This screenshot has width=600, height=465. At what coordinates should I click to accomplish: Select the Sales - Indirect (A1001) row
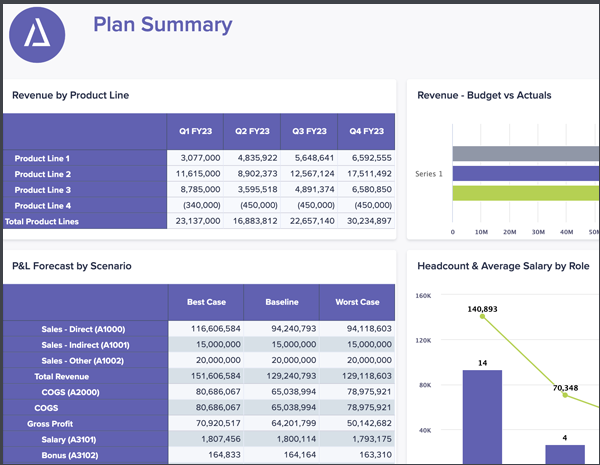point(199,344)
